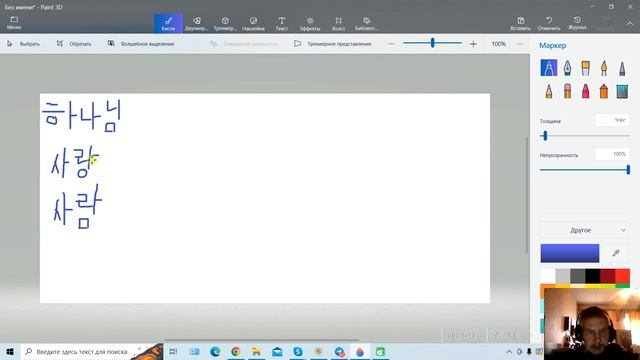640x360 pixels.
Task: Click the zoom out minus button
Action: point(391,44)
